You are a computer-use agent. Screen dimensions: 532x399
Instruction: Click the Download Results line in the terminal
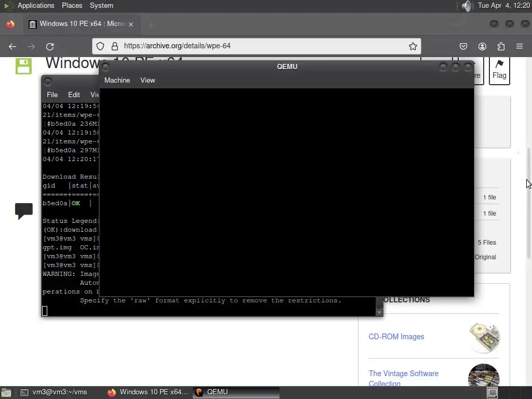(x=71, y=177)
